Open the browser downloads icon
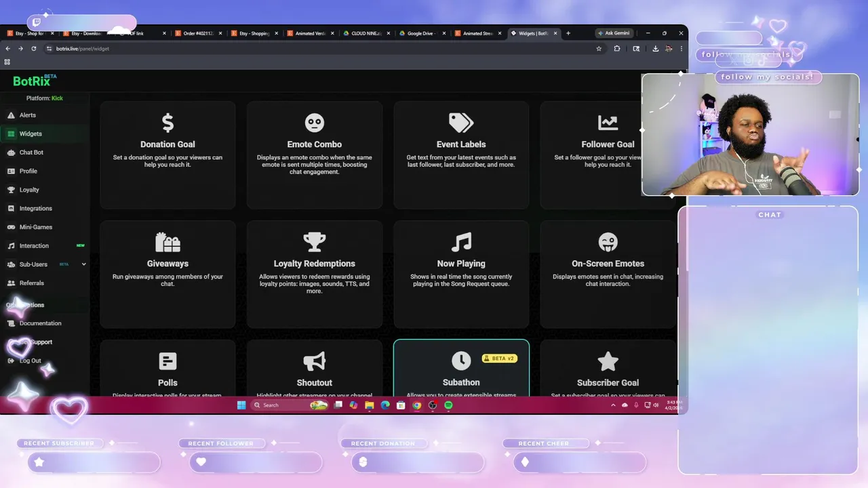The width and height of the screenshot is (868, 488). (x=655, y=49)
